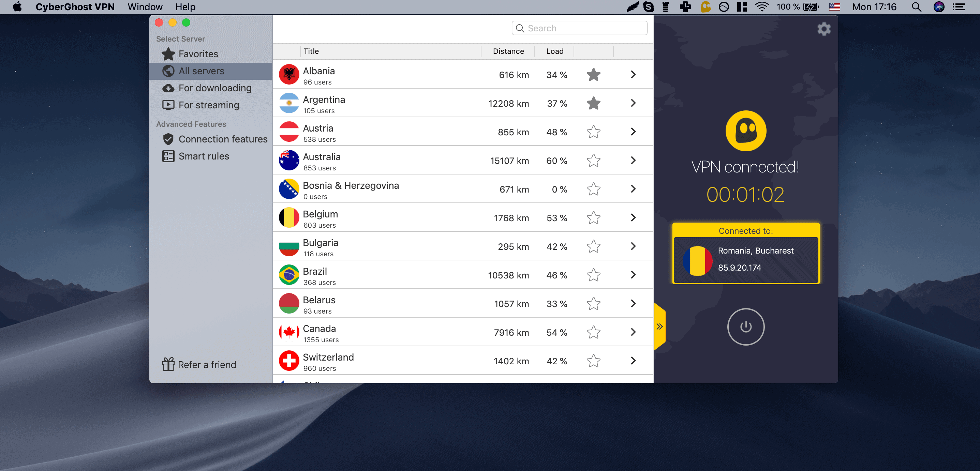
Task: Select the For downloading sidebar item
Action: [x=216, y=88]
